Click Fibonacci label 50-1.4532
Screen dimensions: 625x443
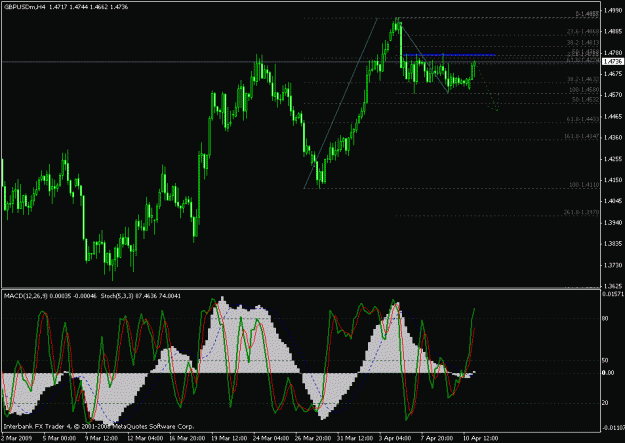tap(585, 100)
